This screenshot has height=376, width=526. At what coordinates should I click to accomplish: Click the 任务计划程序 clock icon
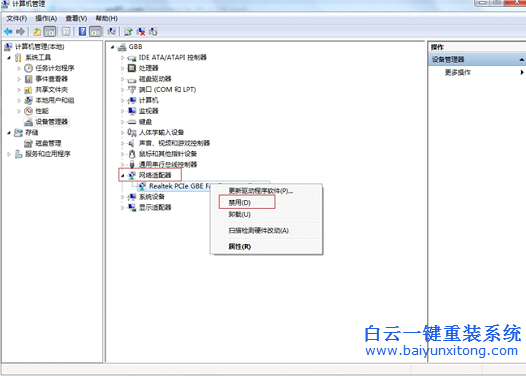29,68
